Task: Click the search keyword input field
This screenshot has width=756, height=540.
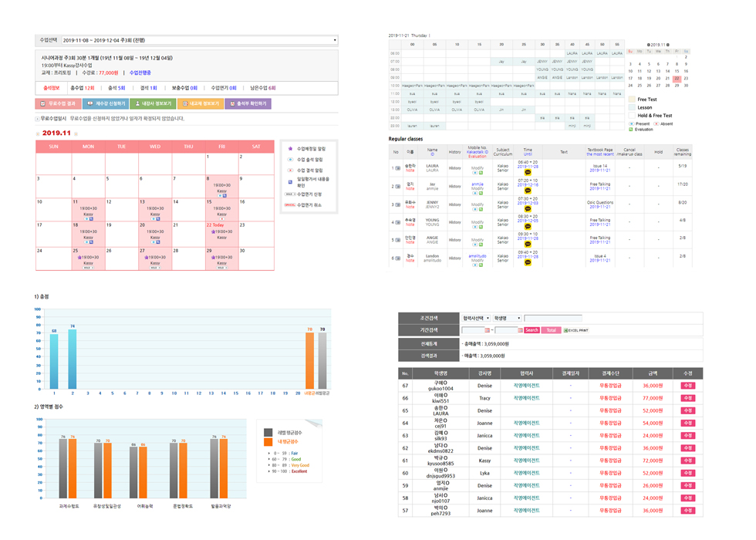Action: click(552, 318)
